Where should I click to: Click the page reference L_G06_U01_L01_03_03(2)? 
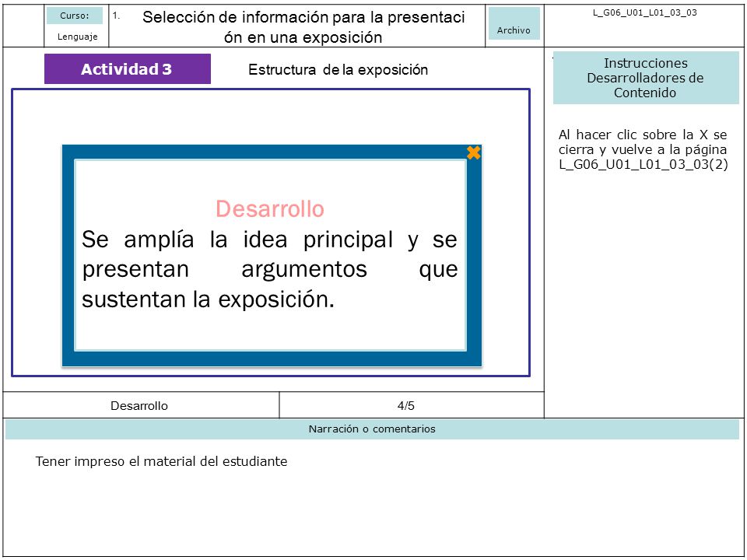click(x=644, y=164)
